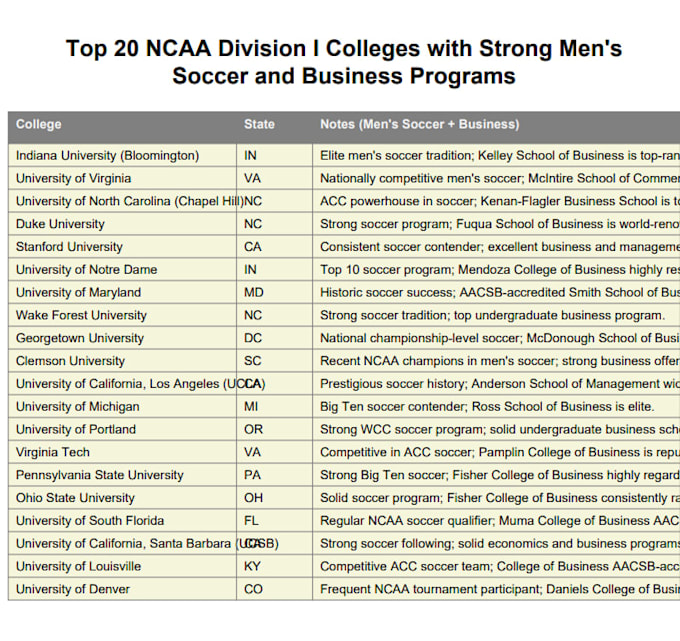This screenshot has height=641, width=680.
Task: Click the OR state cell for Portland
Action: (254, 430)
